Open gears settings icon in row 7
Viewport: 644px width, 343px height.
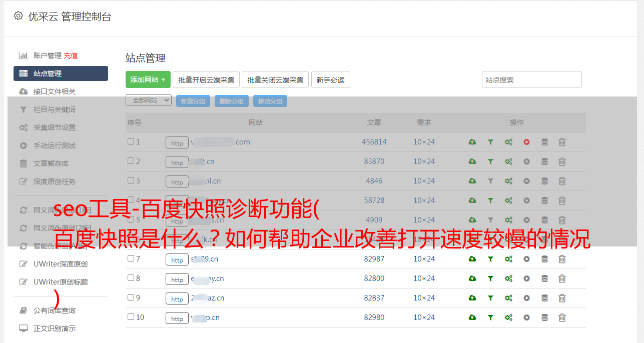[508, 259]
